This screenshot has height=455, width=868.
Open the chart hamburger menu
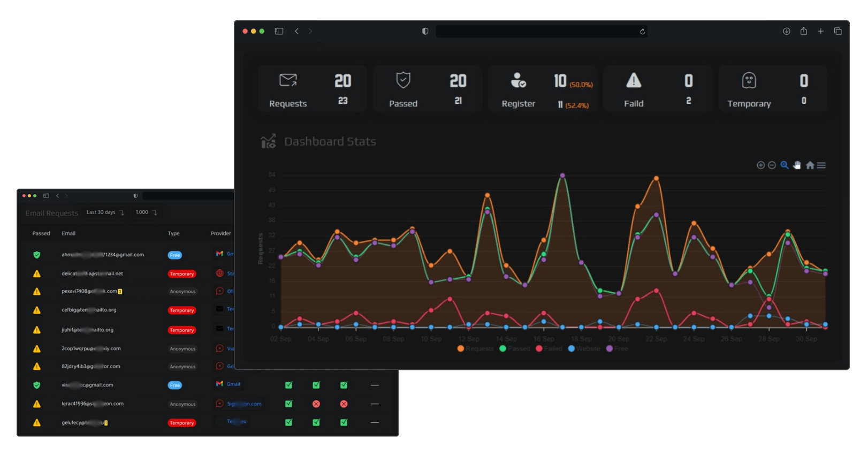(821, 165)
